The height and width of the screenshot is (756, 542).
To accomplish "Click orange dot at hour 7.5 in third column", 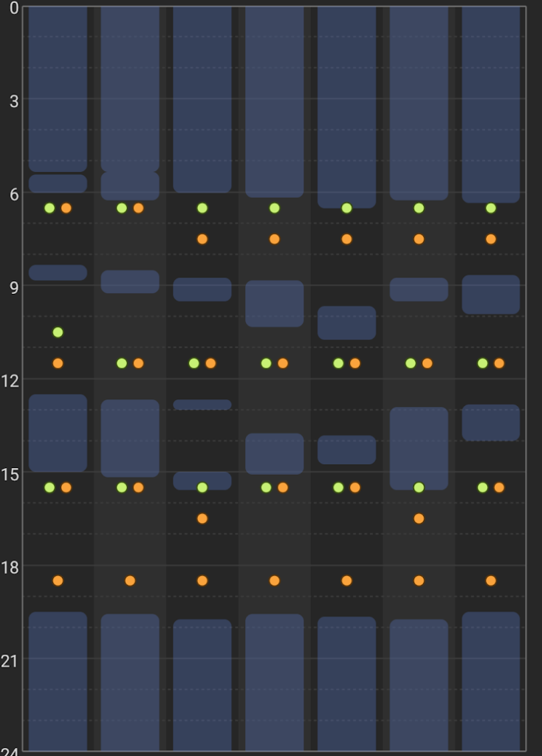I will pyautogui.click(x=202, y=239).
